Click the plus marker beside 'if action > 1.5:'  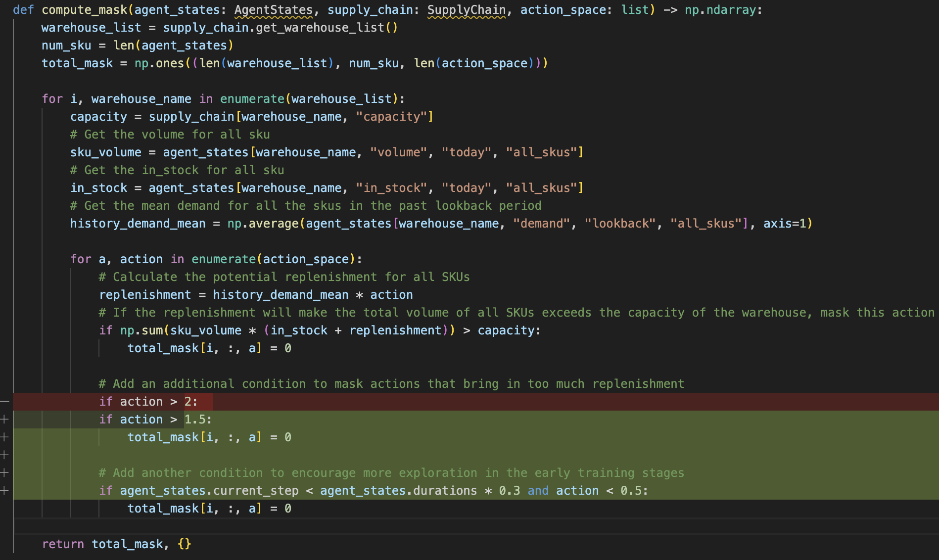(4, 420)
